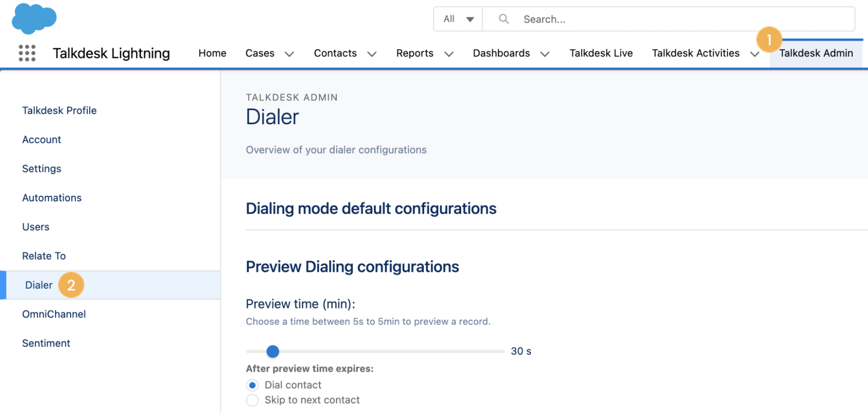The image size is (868, 413).
Task: Expand the Cases tab chevron menu
Action: pos(289,54)
